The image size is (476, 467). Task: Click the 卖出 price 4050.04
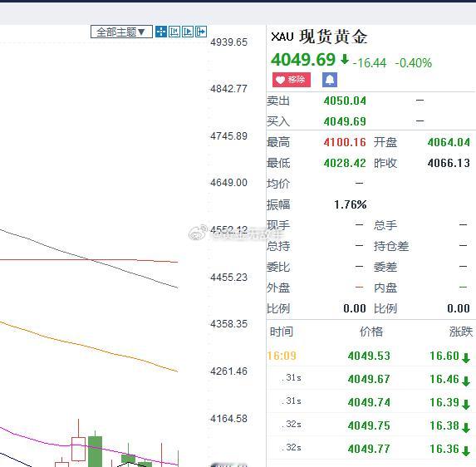[x=345, y=101]
